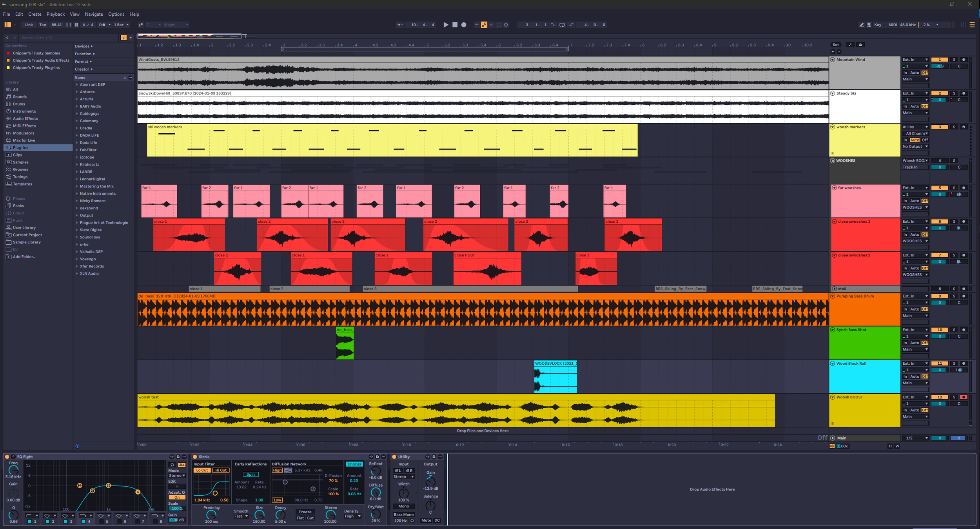980x529 pixels.
Task: Toggle the computer MIDI keyboard icon
Action: [869, 25]
